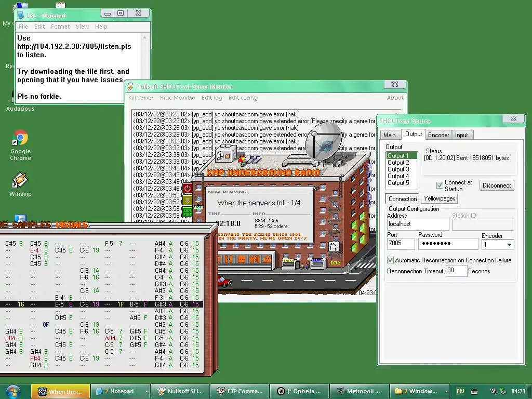532x399 pixels.
Task: Open Edit config in SHOUTcast Monitor
Action: [243, 98]
